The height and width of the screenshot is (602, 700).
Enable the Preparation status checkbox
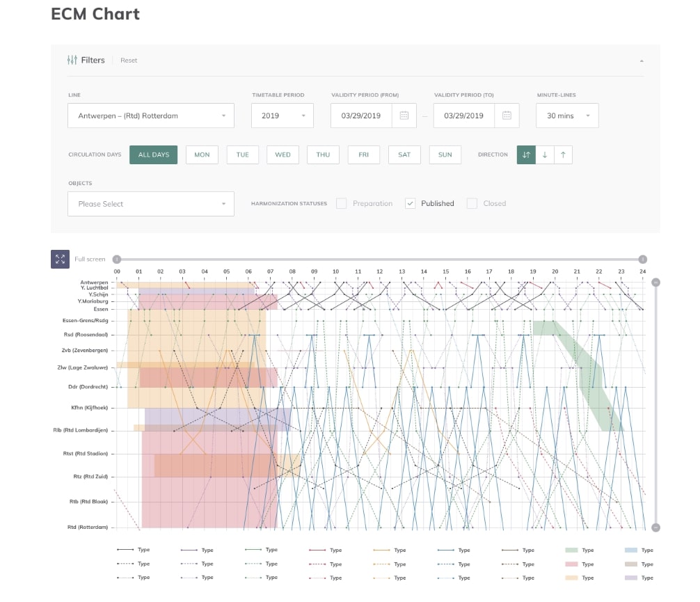(x=341, y=203)
